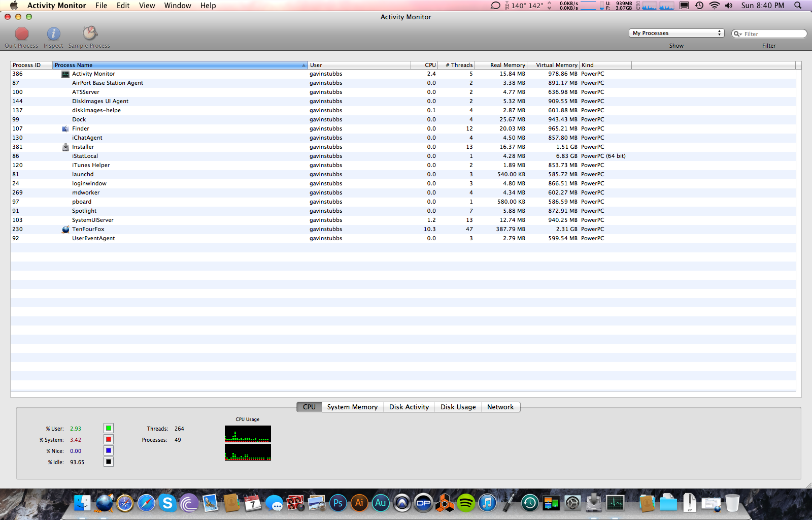Switch to the Network tab
This screenshot has height=520, width=812.
[500, 407]
